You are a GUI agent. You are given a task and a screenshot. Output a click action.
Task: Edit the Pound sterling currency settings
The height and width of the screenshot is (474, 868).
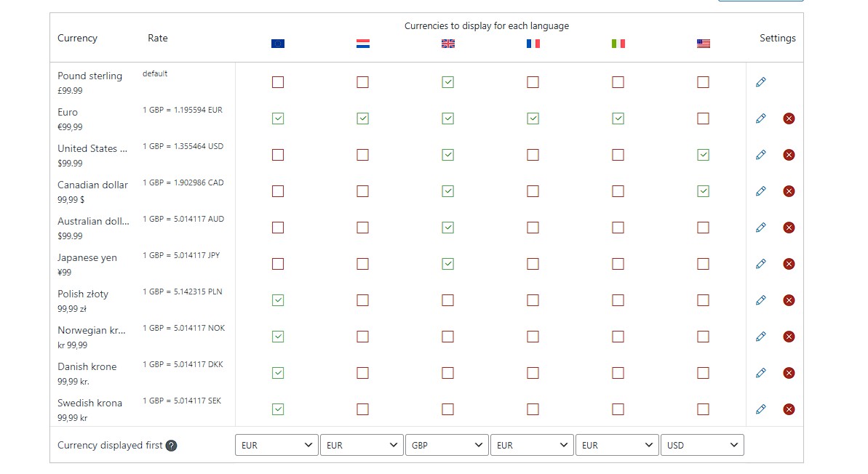[760, 82]
